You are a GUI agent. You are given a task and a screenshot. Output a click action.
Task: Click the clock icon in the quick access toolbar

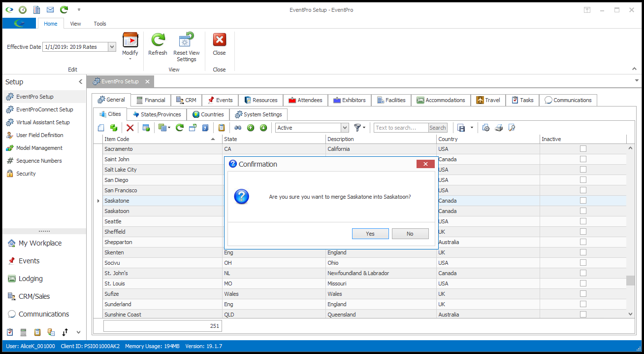coord(23,9)
